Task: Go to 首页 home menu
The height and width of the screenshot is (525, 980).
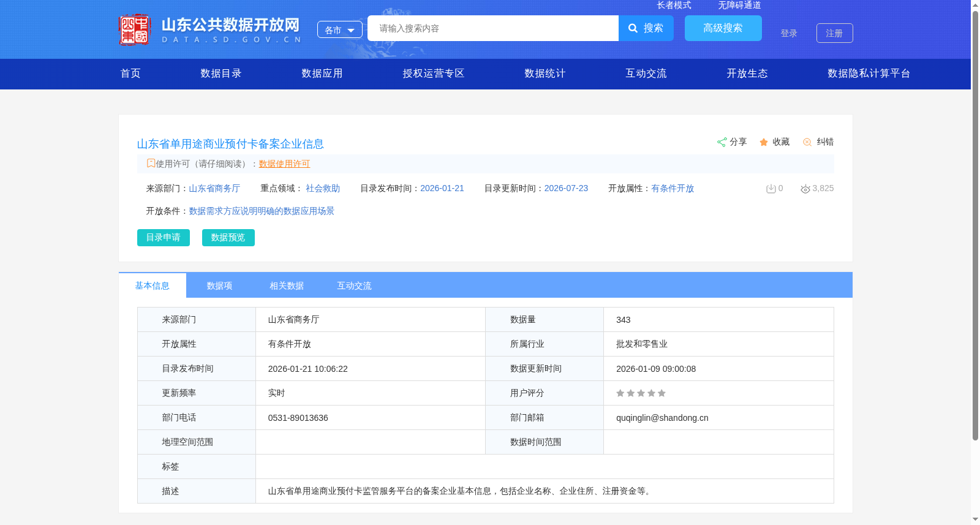Action: coord(130,74)
